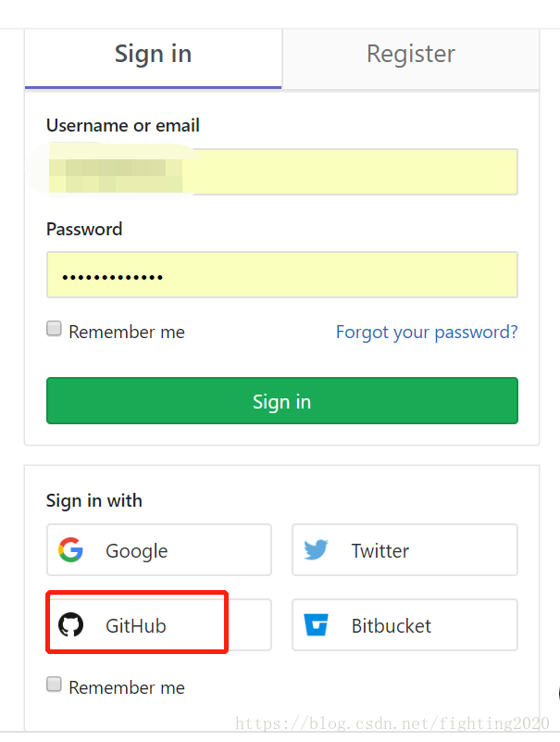This screenshot has width=560, height=742.
Task: Choose the GitHub sign-in button label
Action: click(x=135, y=626)
